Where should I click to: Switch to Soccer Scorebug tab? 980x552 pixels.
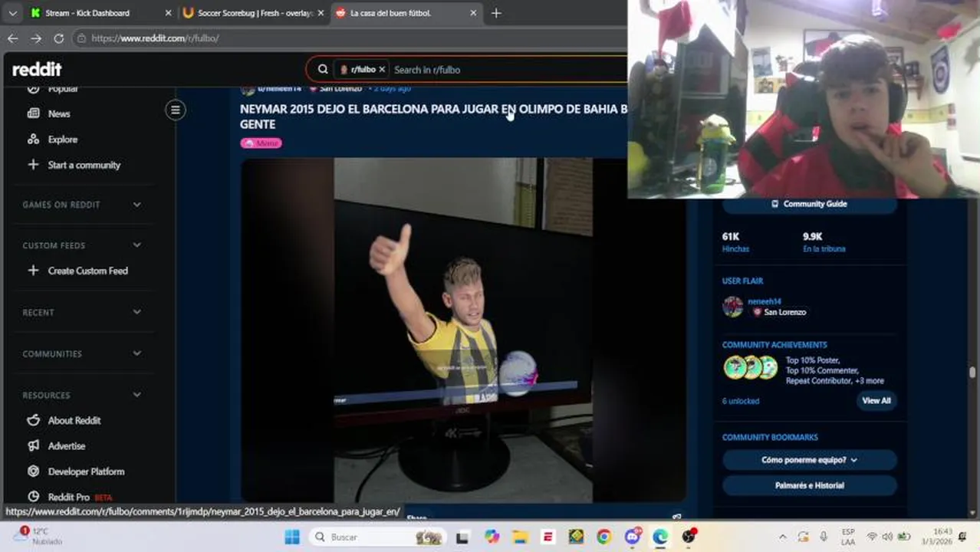click(x=253, y=13)
